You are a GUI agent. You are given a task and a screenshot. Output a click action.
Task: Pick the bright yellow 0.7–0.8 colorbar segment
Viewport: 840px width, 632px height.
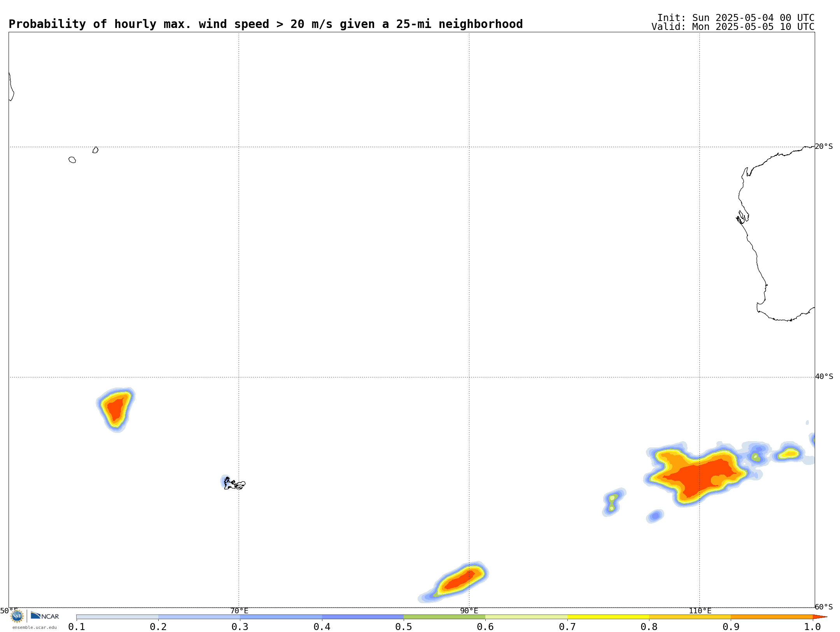[x=608, y=617]
